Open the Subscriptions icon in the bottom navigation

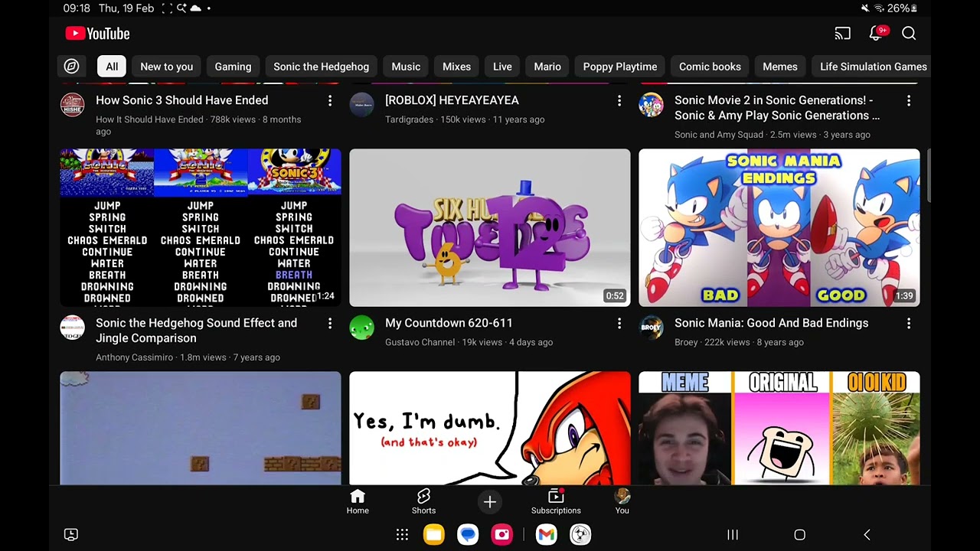pyautogui.click(x=556, y=502)
